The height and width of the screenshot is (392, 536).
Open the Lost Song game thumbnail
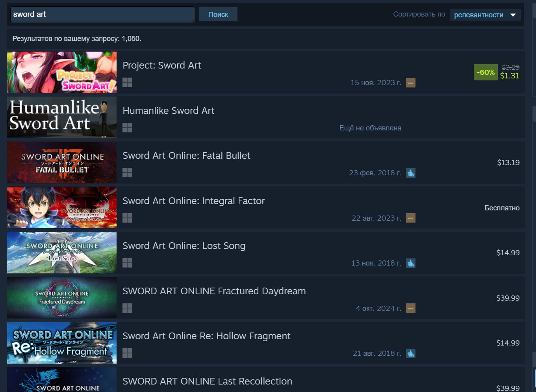click(62, 253)
